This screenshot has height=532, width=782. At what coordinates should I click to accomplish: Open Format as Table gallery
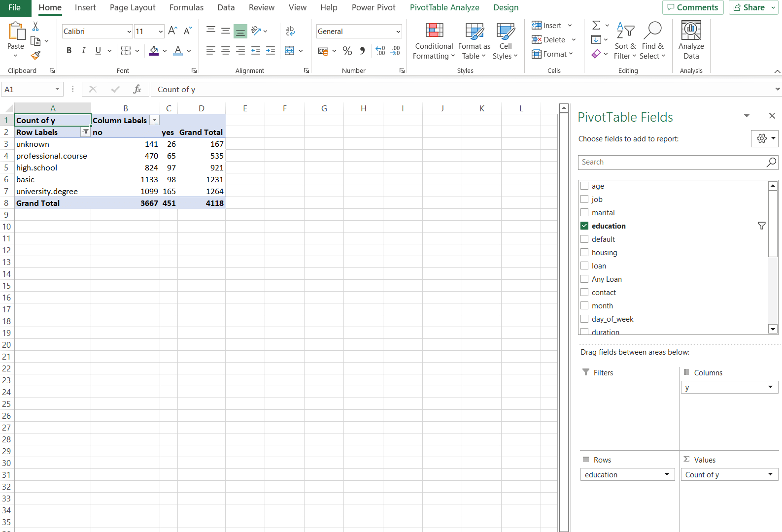tap(474, 41)
